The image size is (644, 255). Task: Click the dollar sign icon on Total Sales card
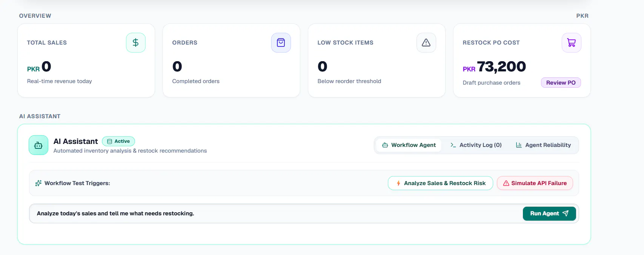pos(136,43)
